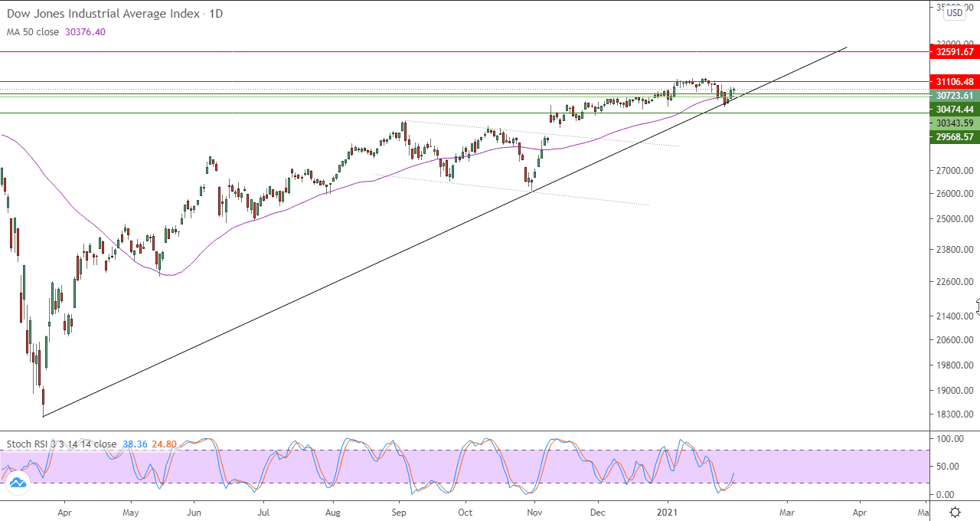Viewport: 980px width, 521px height.
Task: Select the Stoch RSI 3 3 14 14 legend
Action: [x=62, y=444]
